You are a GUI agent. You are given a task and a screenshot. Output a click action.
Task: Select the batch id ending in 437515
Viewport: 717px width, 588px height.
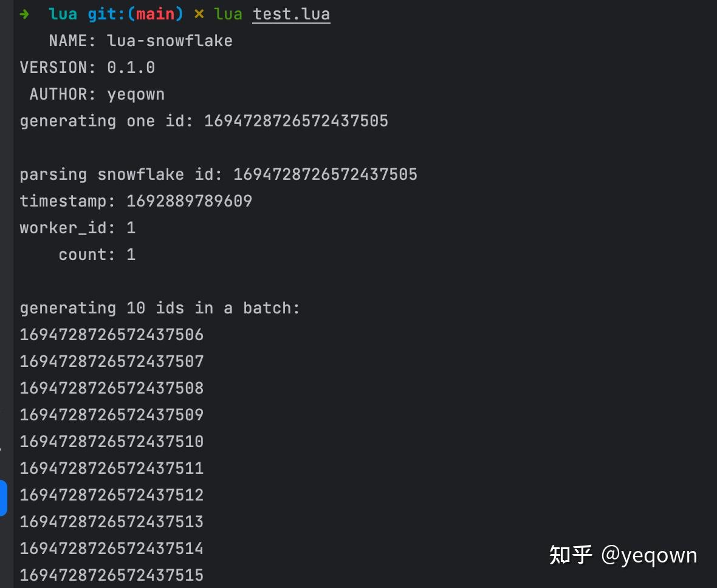[111, 575]
